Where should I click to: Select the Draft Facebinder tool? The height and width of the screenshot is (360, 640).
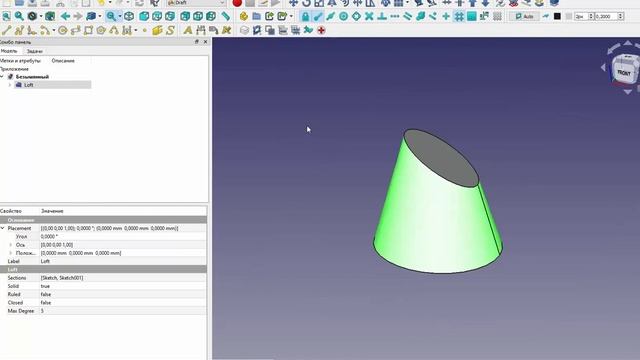(157, 30)
